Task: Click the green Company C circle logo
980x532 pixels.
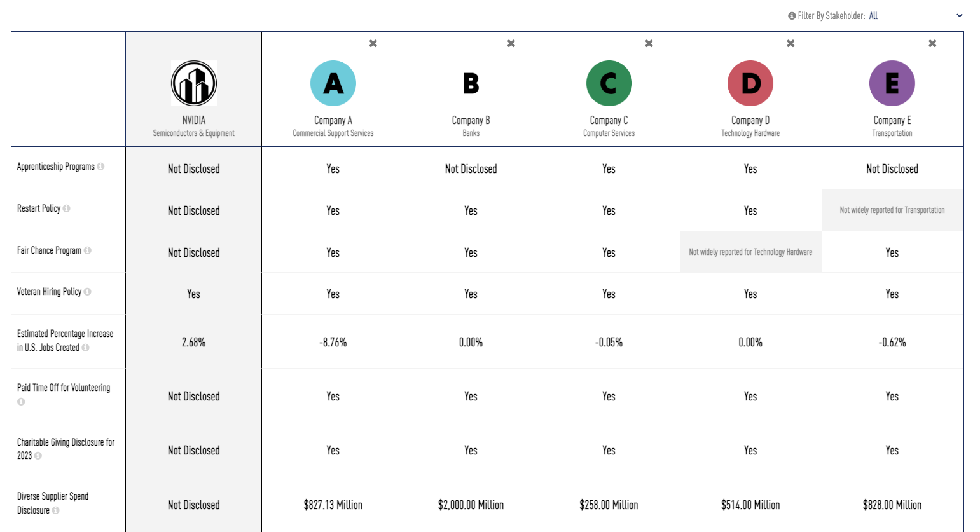Action: tap(609, 83)
